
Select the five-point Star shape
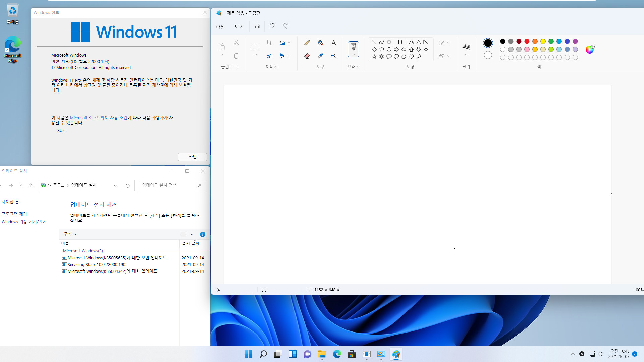tap(374, 57)
